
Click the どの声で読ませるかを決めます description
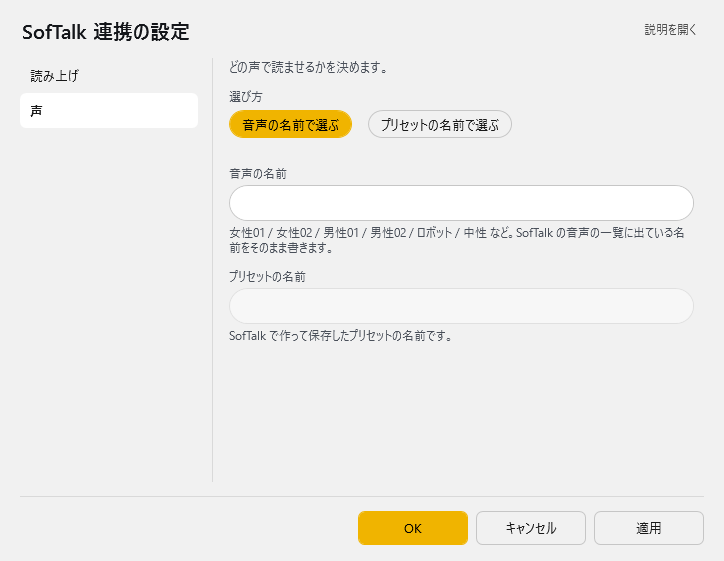(x=308, y=67)
